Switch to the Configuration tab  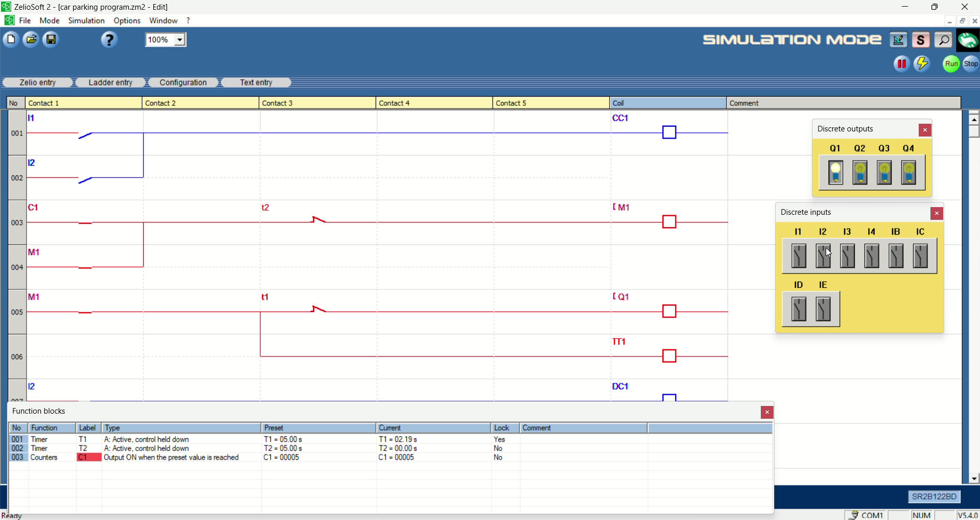[x=183, y=82]
